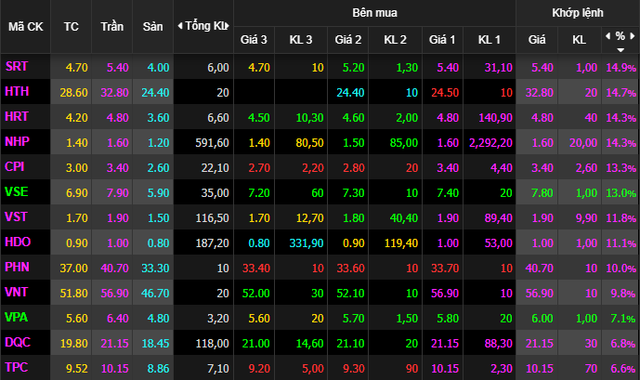Select HTH Giá 1 value 24.50
This screenshot has height=380, width=640.
445,93
